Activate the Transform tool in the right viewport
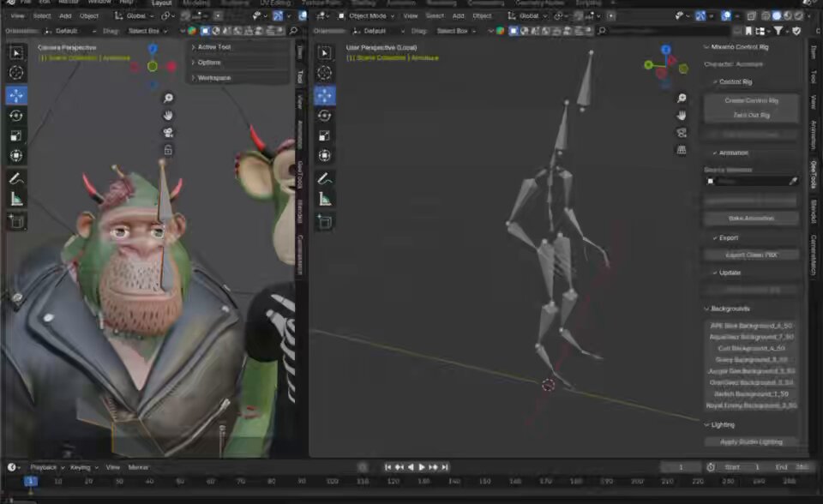 coord(324,155)
